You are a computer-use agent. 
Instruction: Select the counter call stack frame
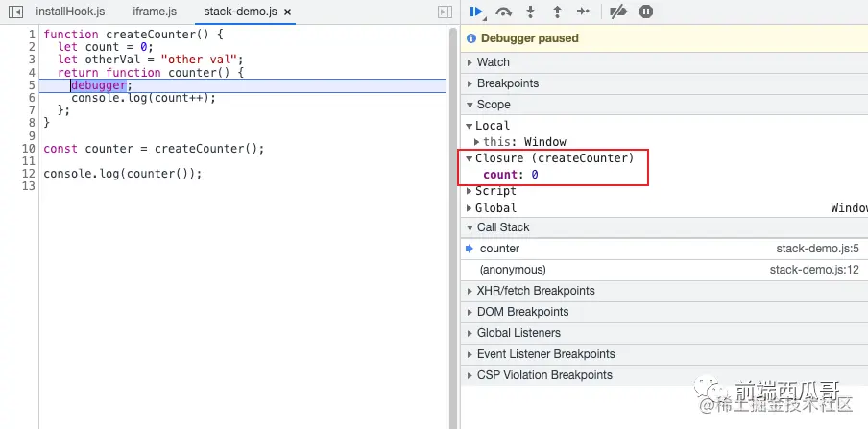click(663, 249)
